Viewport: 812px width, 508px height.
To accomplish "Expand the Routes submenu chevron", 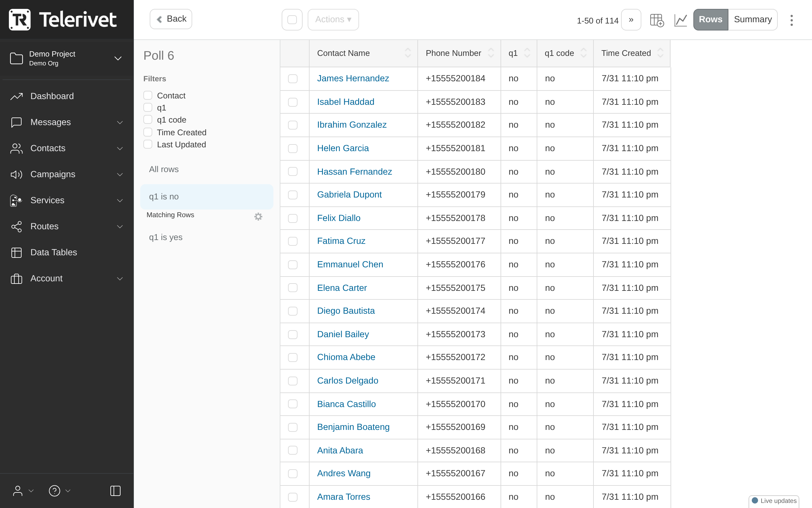I will coord(120,226).
